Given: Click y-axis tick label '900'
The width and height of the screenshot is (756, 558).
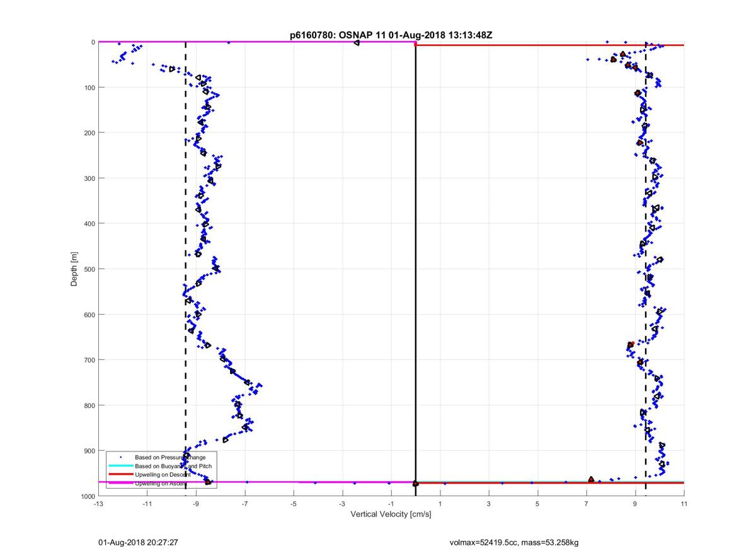Looking at the screenshot, I should [x=89, y=451].
